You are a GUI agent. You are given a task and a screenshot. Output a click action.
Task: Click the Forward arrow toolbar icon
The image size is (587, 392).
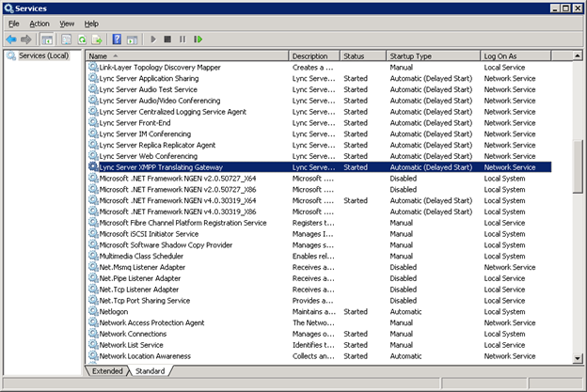pyautogui.click(x=26, y=39)
